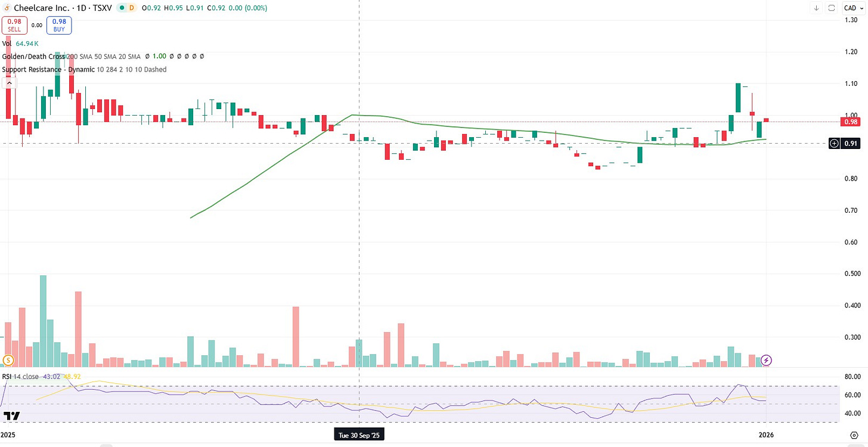Select the Golden/Death Cross indicator legend
The width and height of the screenshot is (868, 447).
click(33, 56)
